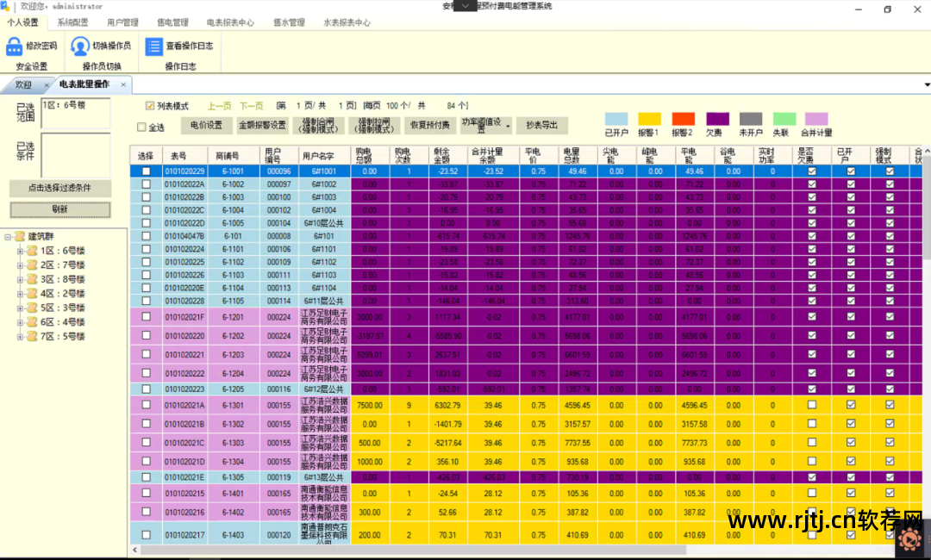931x560 pixels.
Task: Close the 电表批量操作 tab
Action: [x=123, y=84]
